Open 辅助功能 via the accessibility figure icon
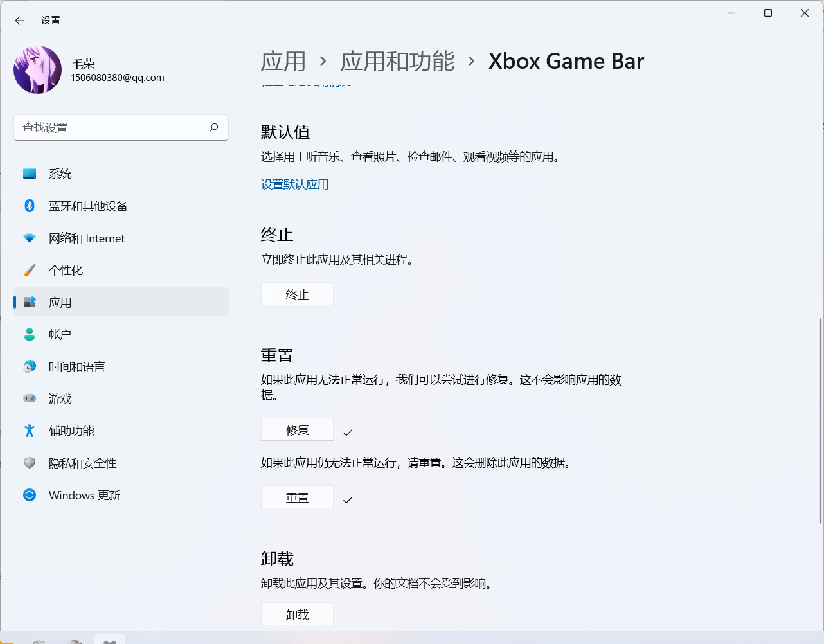 click(x=30, y=431)
